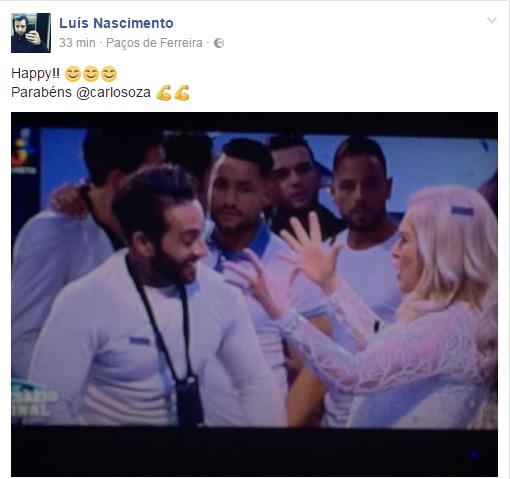This screenshot has height=479, width=510.
Task: Open the Paços de Ferreira location link
Action: pyautogui.click(x=154, y=43)
